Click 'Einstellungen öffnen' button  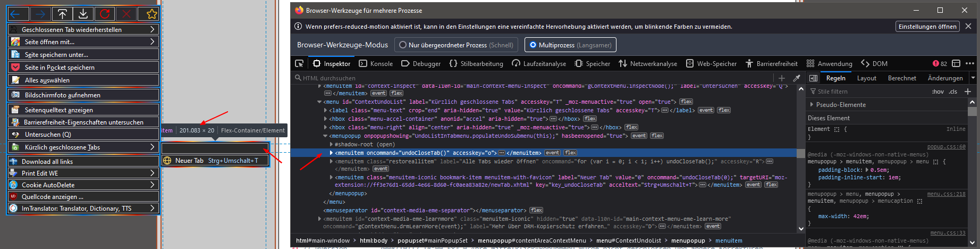tap(927, 27)
